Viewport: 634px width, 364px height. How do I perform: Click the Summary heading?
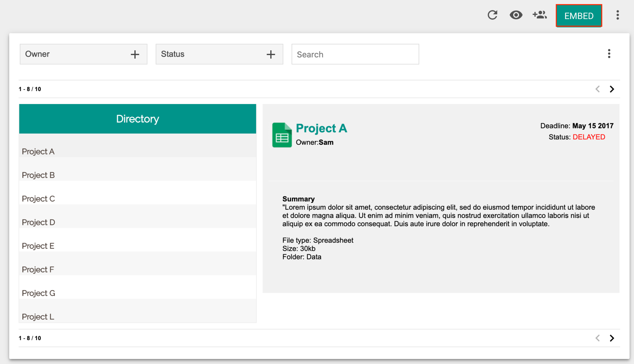point(298,199)
